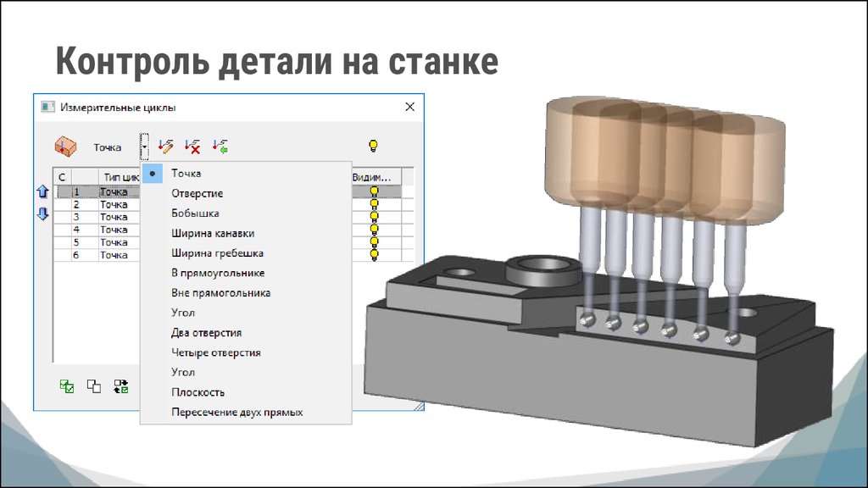This screenshot has width=868, height=488.
Task: Move the selected cycle up with the blue arrow
Action: tap(42, 193)
